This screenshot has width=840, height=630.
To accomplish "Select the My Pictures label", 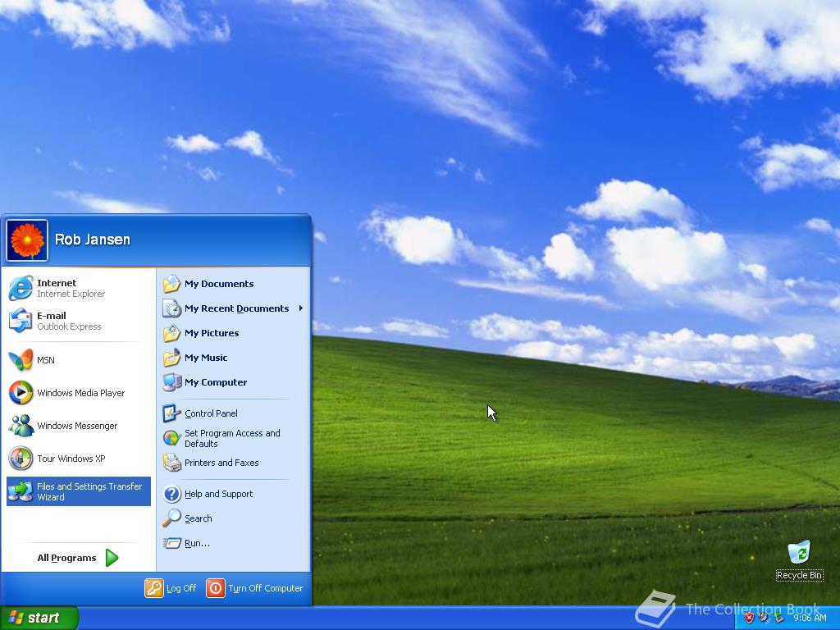I will point(212,333).
